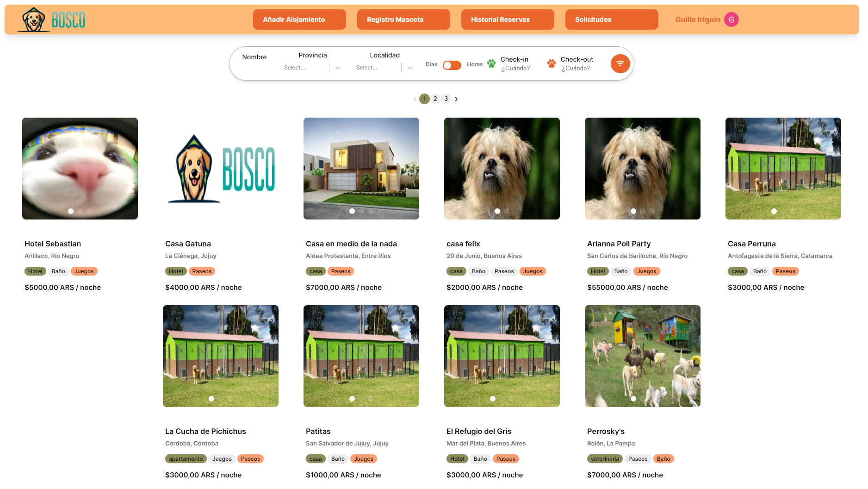Expand the Localidad dropdown
The height and width of the screenshot is (489, 868).
click(410, 68)
